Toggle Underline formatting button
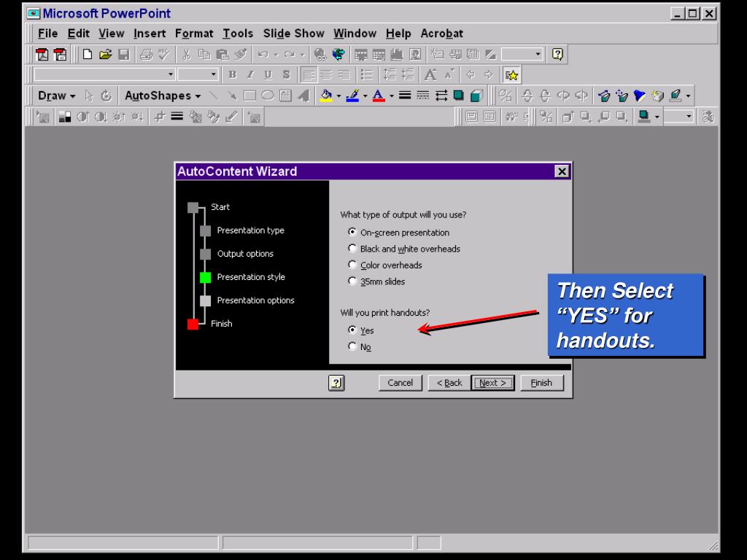 (268, 75)
